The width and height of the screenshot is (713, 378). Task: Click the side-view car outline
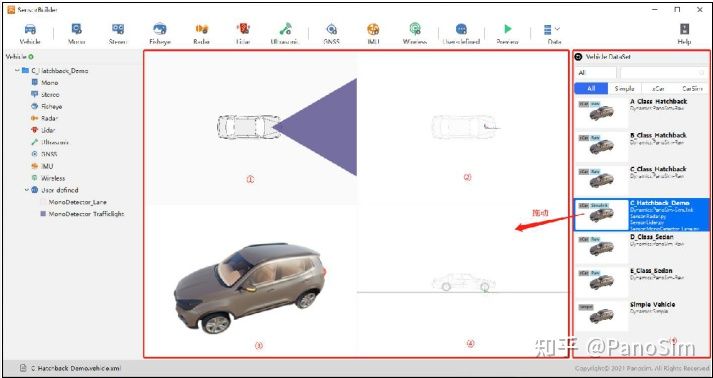click(x=463, y=282)
